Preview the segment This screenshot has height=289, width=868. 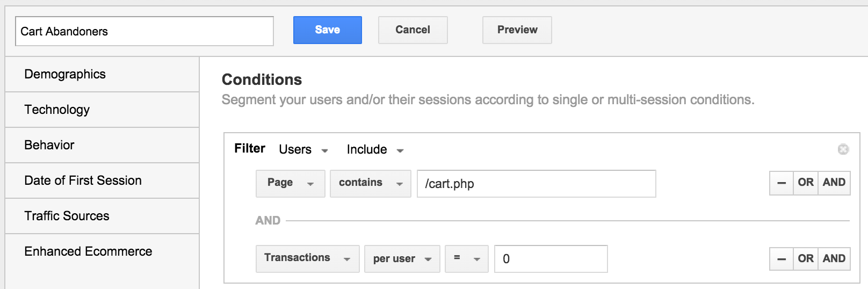(517, 30)
